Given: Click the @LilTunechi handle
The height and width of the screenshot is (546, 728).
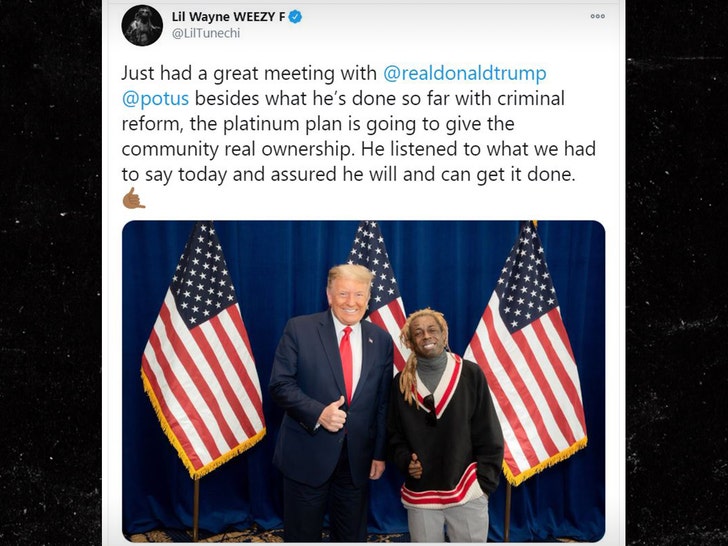Looking at the screenshot, I should (206, 33).
